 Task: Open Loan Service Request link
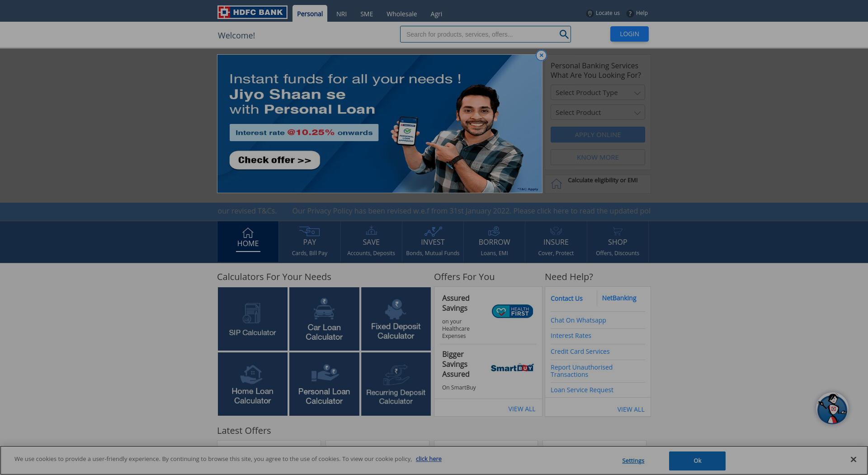(x=582, y=390)
